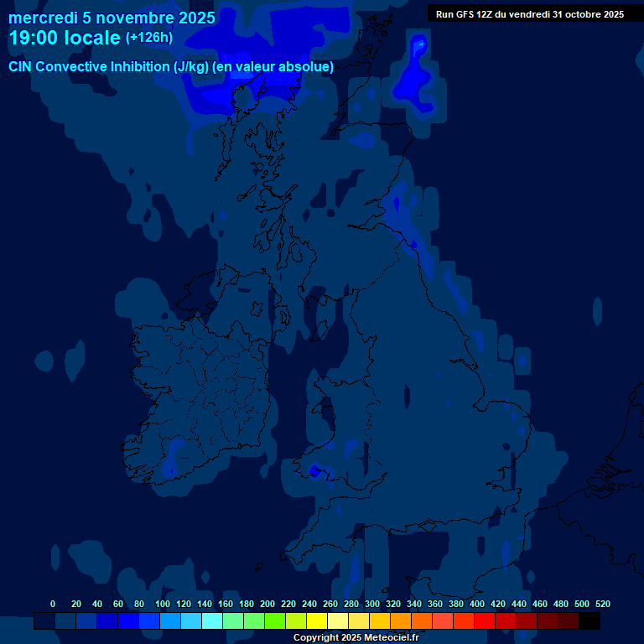The width and height of the screenshot is (644, 644).
Task: Click the legend value "200"
Action: tap(267, 604)
